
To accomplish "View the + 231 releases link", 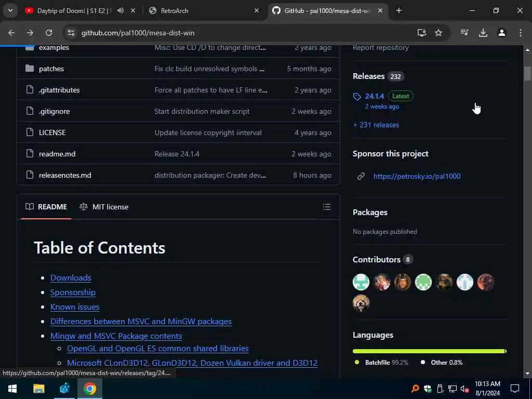I will pyautogui.click(x=376, y=125).
